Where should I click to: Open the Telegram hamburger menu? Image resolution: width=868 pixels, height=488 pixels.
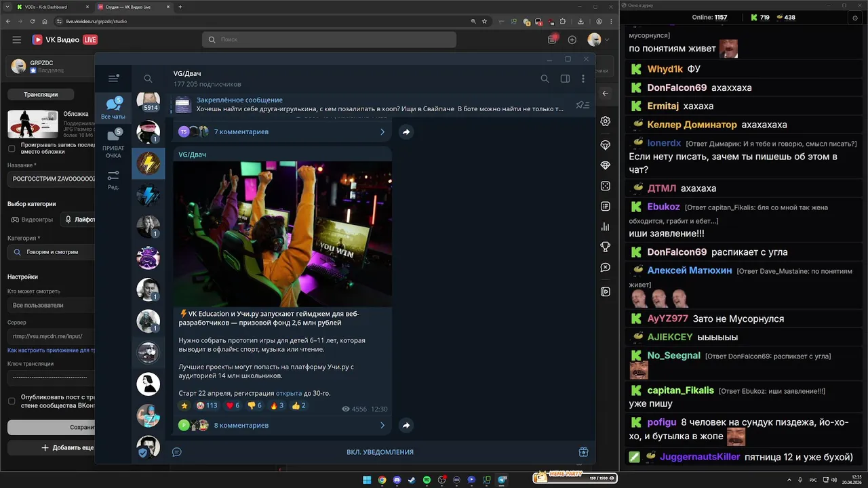113,79
